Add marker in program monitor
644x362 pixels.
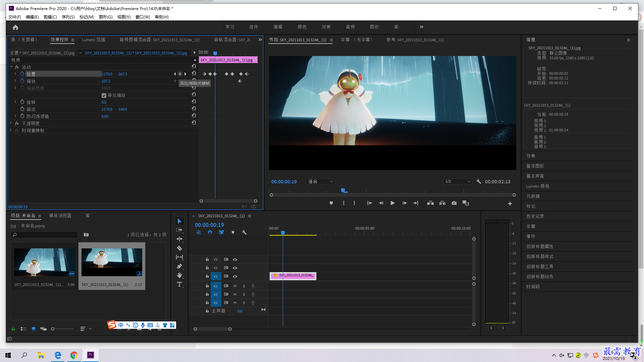(331, 203)
